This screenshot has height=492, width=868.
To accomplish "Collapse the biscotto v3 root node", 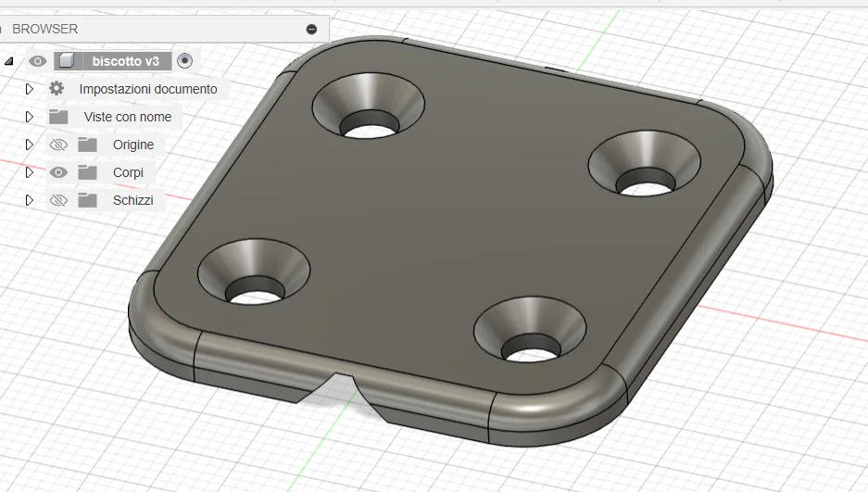I will tap(9, 61).
